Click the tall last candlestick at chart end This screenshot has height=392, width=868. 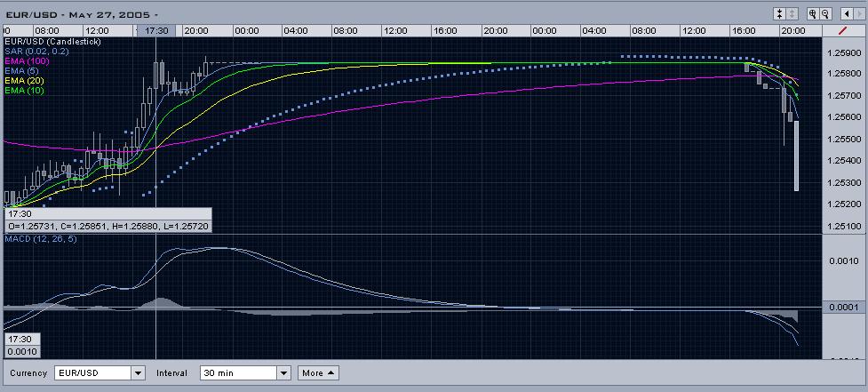(796, 156)
